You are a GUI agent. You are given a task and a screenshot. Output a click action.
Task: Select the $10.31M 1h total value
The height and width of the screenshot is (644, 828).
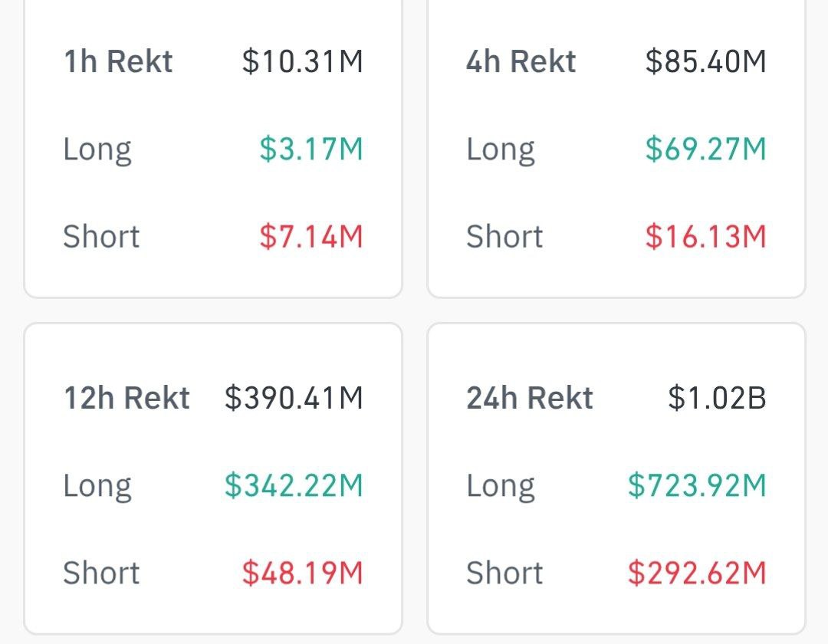tap(302, 61)
